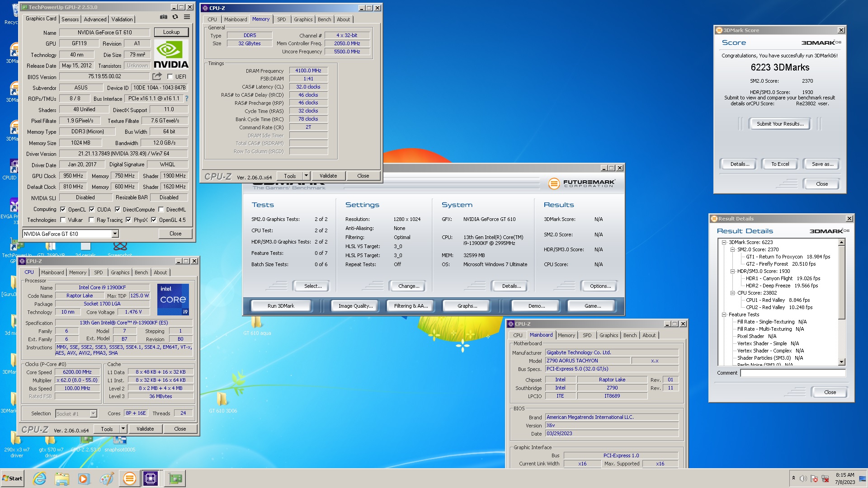The image size is (868, 488).
Task: Click Run 3DMark button
Action: (281, 306)
